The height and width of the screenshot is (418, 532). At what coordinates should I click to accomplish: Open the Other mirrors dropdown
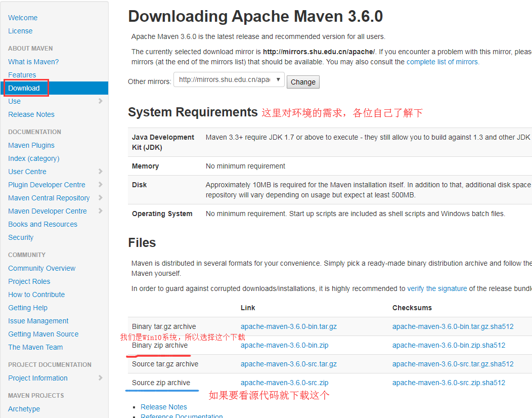click(x=229, y=79)
